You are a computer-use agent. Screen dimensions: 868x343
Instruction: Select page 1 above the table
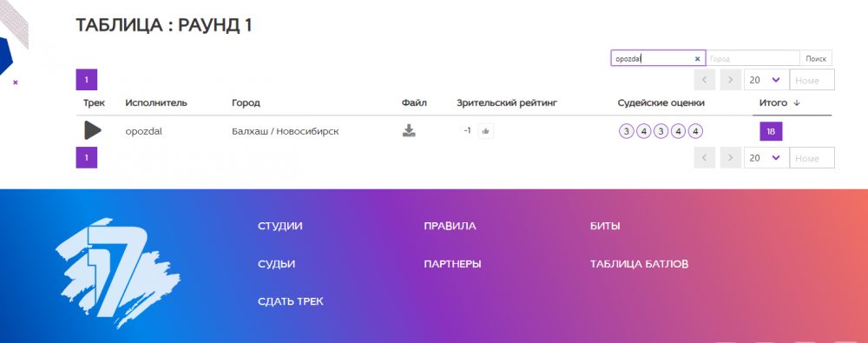click(x=86, y=80)
